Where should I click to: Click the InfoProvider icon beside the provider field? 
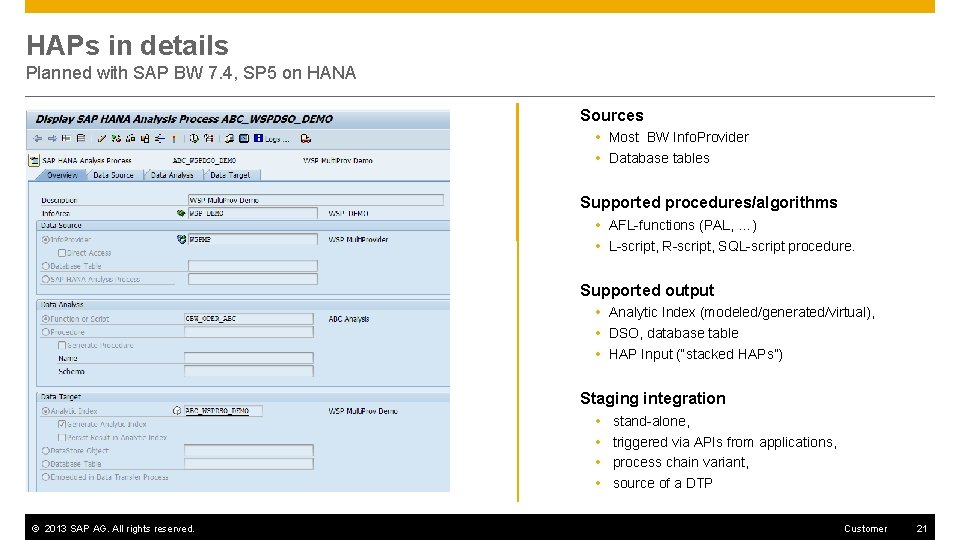[x=181, y=239]
